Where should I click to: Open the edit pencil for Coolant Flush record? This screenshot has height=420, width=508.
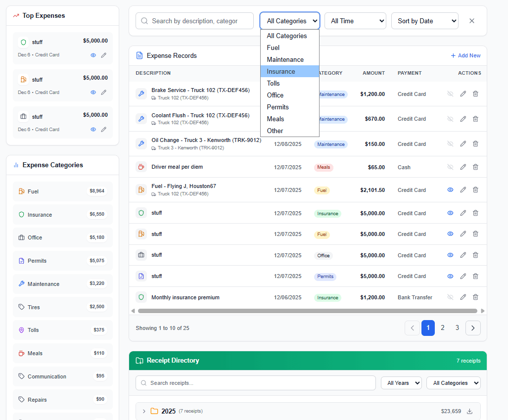pyautogui.click(x=463, y=119)
